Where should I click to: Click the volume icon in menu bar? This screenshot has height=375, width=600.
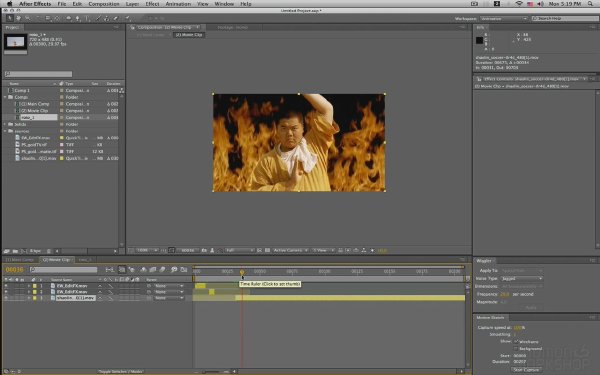[x=540, y=4]
